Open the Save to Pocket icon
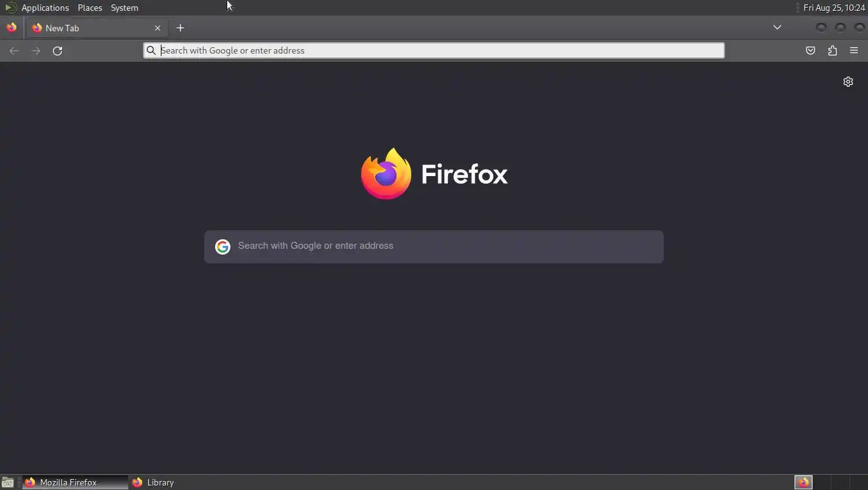The image size is (868, 490). point(811,51)
